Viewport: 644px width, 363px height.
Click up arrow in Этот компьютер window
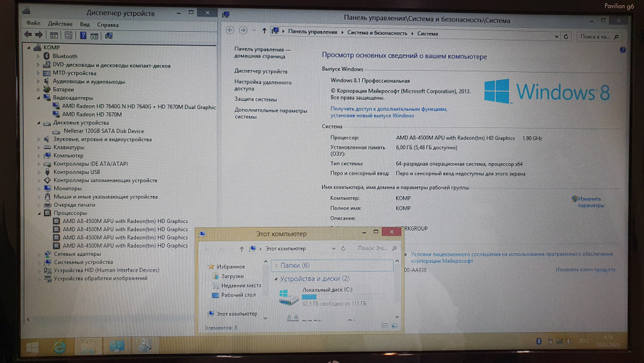241,249
